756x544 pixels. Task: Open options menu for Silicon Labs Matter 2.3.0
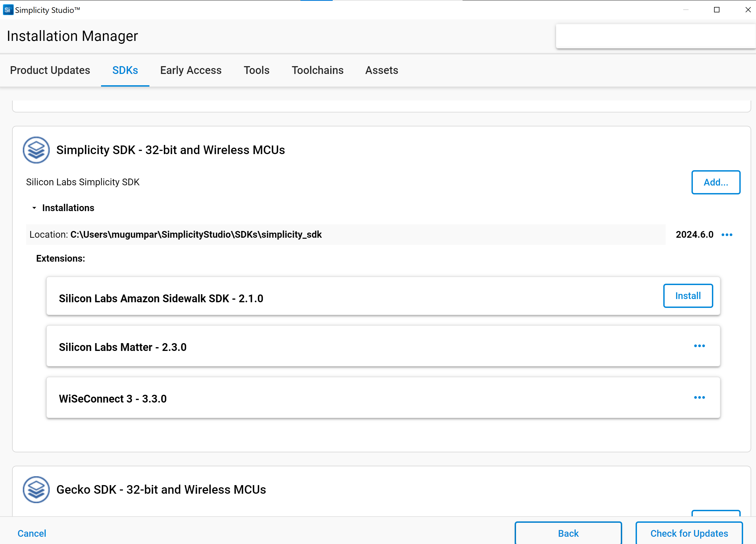[x=700, y=346]
